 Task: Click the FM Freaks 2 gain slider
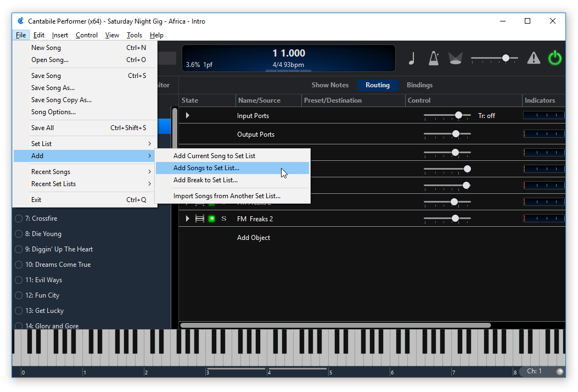tap(447, 219)
